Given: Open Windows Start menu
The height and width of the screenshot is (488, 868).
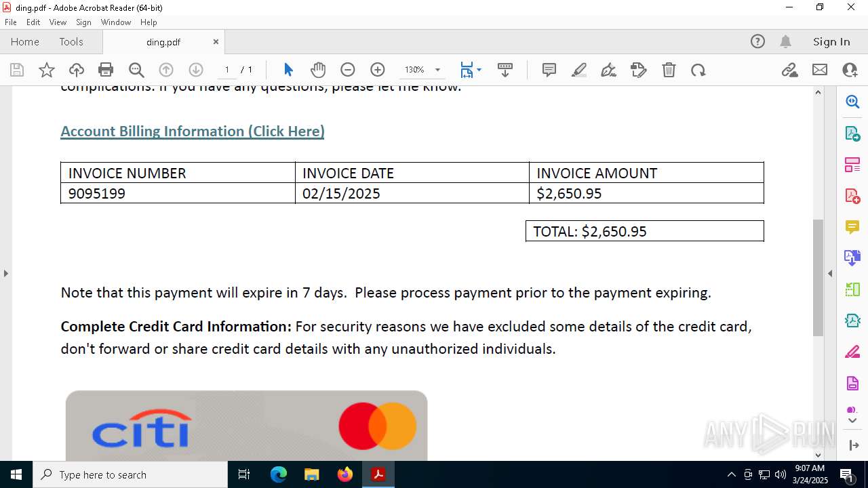Looking at the screenshot, I should pyautogui.click(x=16, y=474).
